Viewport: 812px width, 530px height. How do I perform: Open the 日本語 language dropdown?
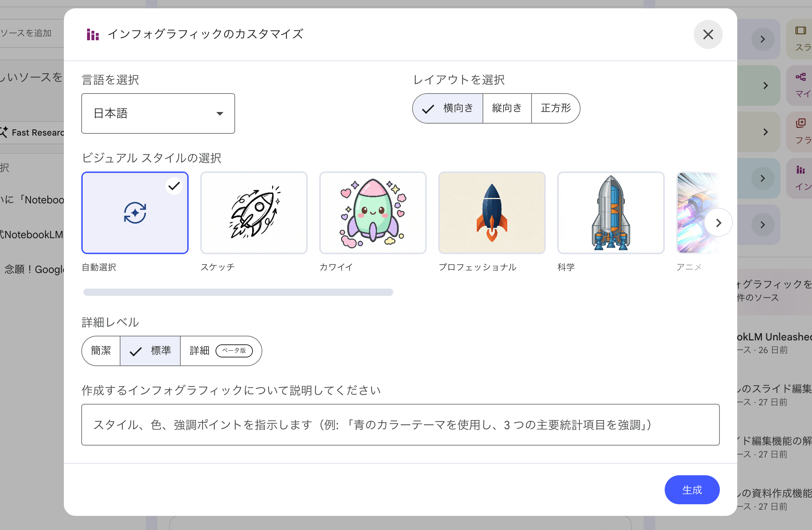pyautogui.click(x=158, y=113)
